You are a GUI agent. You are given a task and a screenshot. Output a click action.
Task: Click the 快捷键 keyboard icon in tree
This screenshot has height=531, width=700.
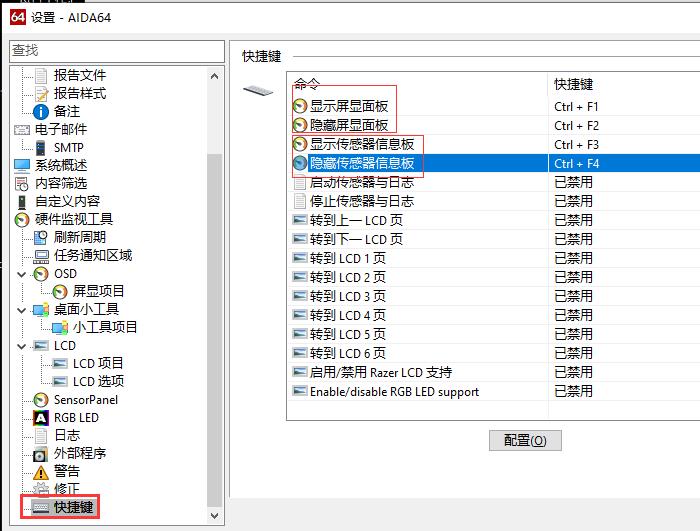[41, 508]
